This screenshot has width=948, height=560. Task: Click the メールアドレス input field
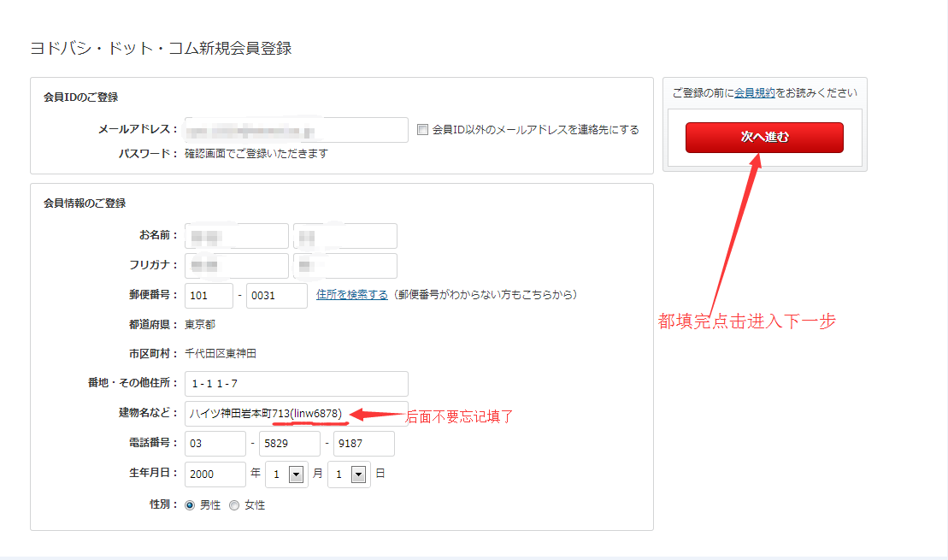[x=297, y=130]
